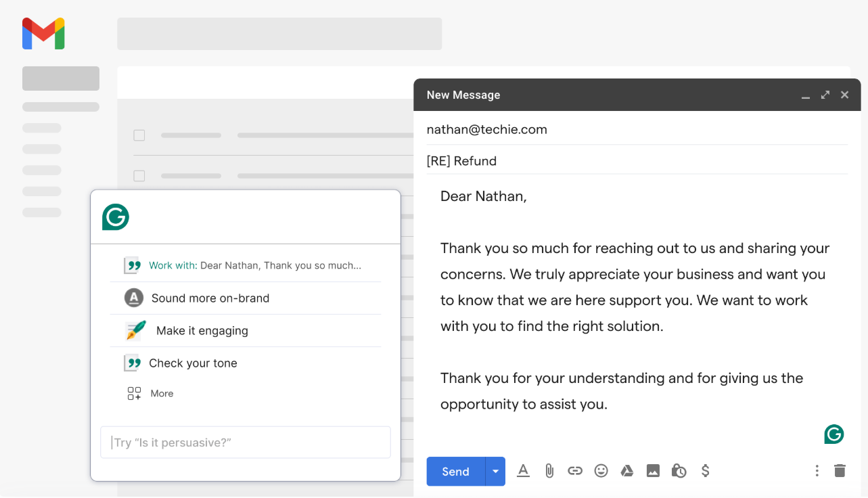
Task: Attach a file with the paperclip icon
Action: point(549,471)
